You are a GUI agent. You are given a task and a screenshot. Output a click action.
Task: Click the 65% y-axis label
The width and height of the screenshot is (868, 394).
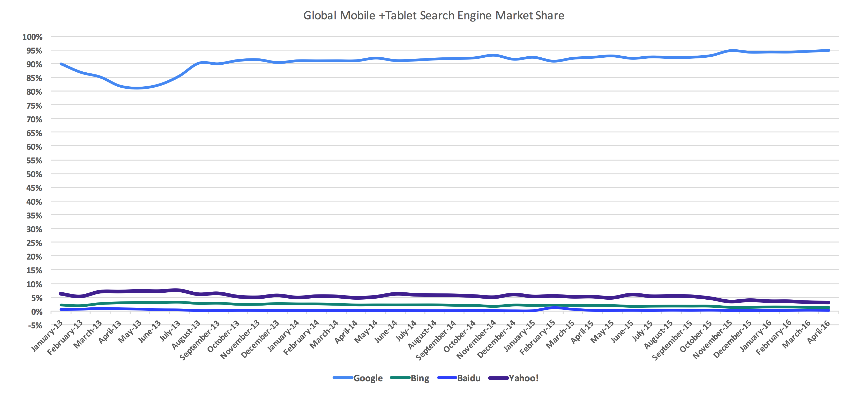(34, 133)
